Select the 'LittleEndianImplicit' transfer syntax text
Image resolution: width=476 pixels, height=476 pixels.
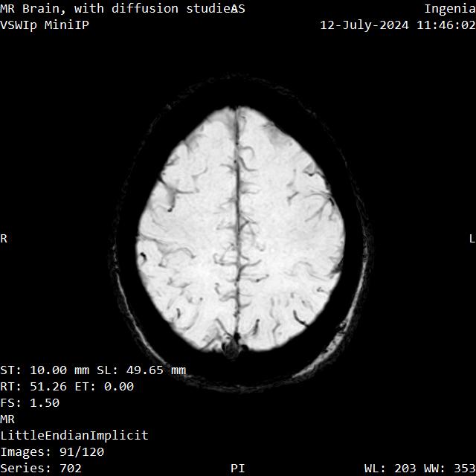pos(74,436)
